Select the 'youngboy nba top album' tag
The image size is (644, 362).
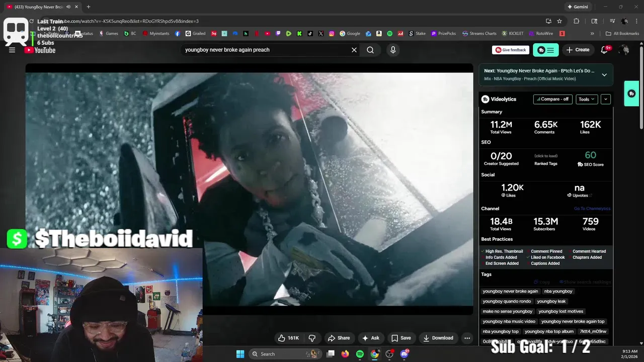click(x=549, y=331)
